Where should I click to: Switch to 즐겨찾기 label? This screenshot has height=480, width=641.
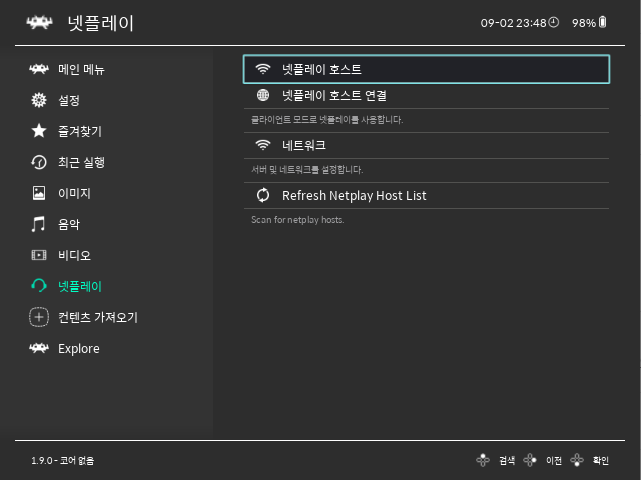click(80, 131)
